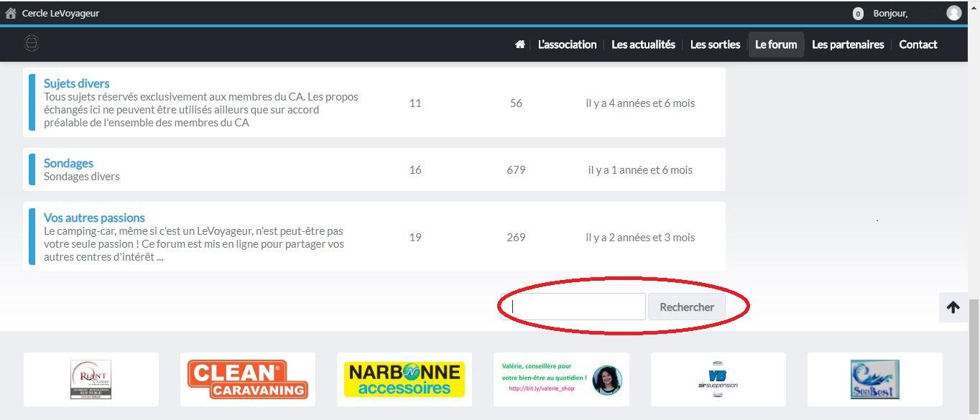Open the L'association menu

tap(567, 45)
